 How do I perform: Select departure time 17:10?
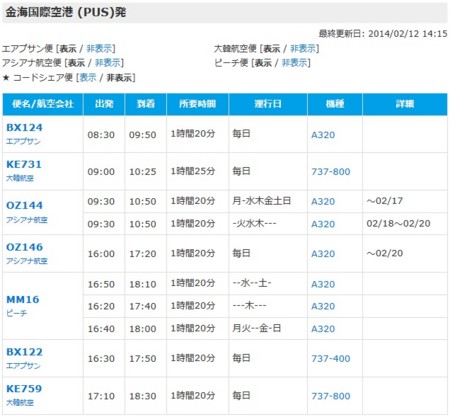click(101, 396)
